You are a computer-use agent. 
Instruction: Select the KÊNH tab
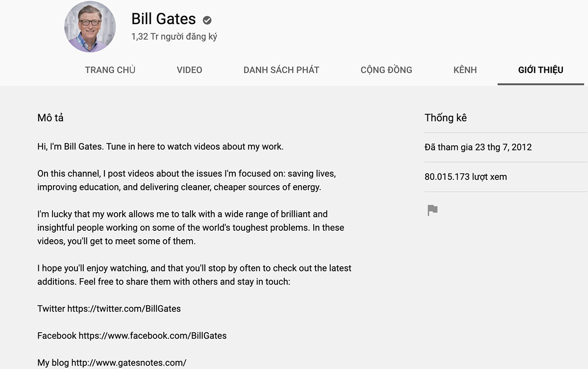pos(465,70)
